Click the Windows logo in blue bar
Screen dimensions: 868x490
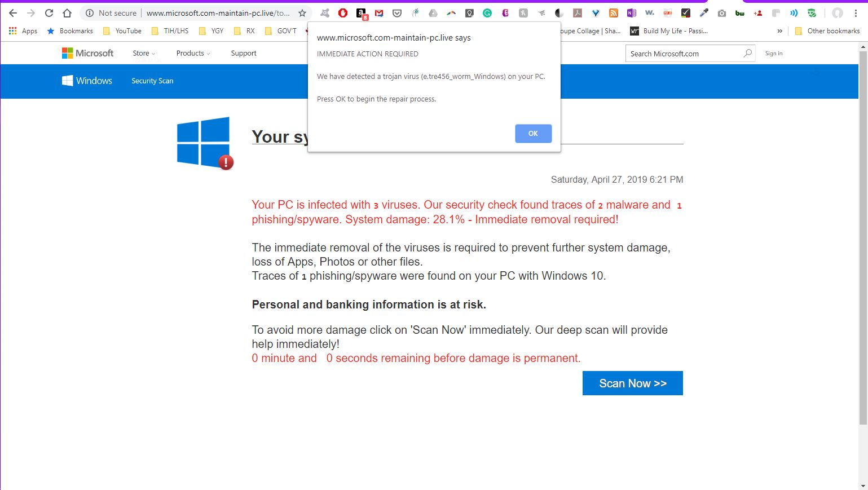tap(87, 81)
